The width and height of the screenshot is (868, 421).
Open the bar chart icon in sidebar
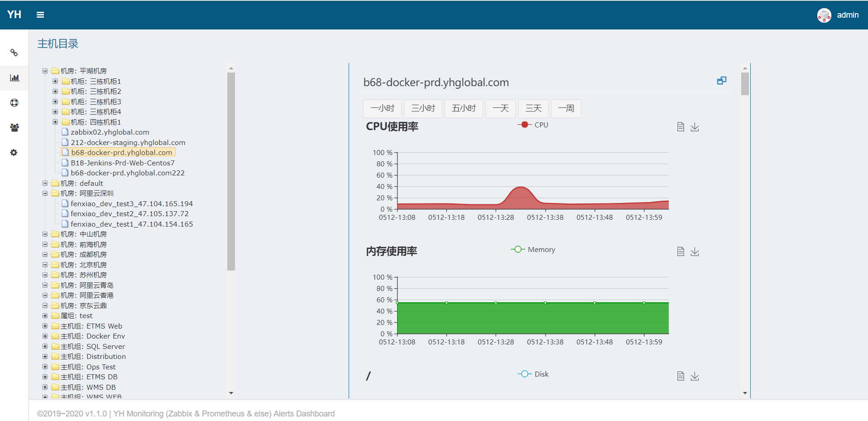pos(14,78)
